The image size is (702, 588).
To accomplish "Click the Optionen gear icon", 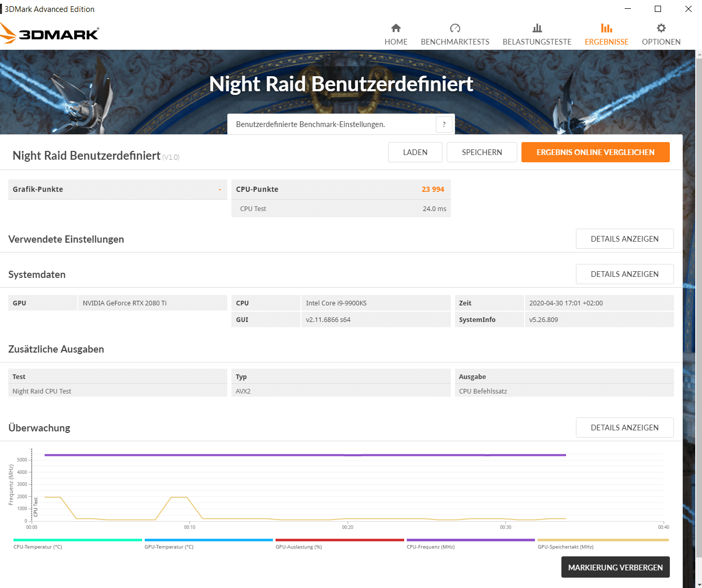I will 661,28.
